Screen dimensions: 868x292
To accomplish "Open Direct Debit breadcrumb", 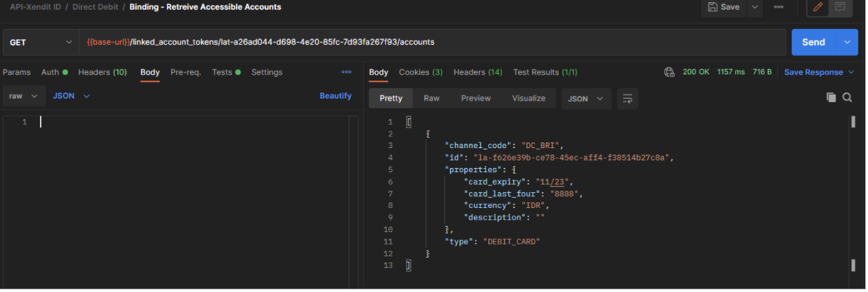I will click(95, 7).
